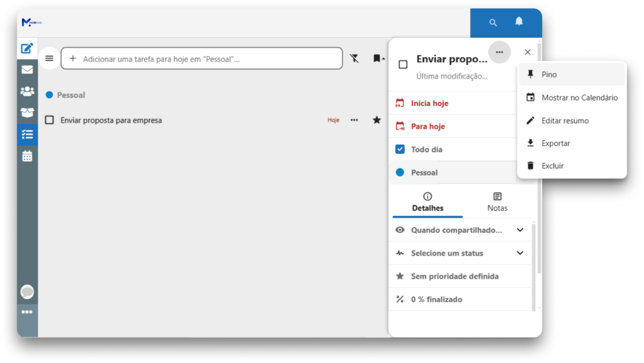Open notifications bell icon

[x=519, y=22]
